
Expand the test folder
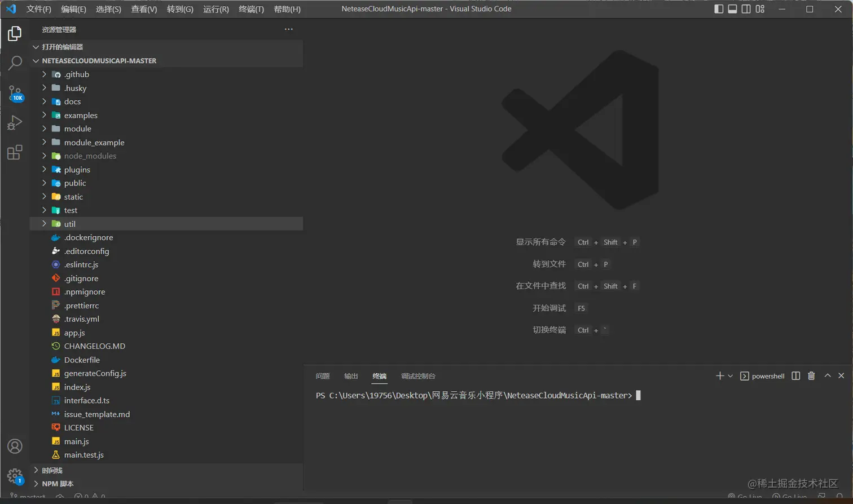coord(166,210)
